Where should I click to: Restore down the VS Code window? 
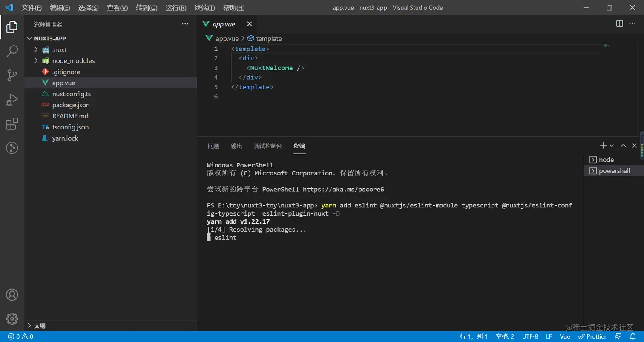(x=609, y=8)
